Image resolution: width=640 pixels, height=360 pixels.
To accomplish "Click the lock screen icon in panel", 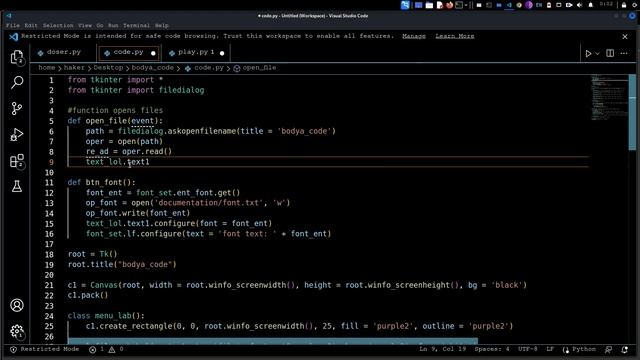I will 624,5.
